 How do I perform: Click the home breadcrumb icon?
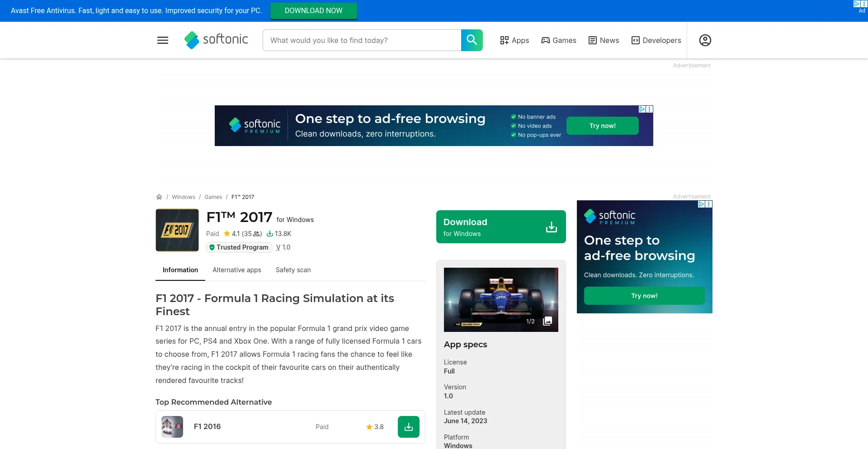coord(159,197)
